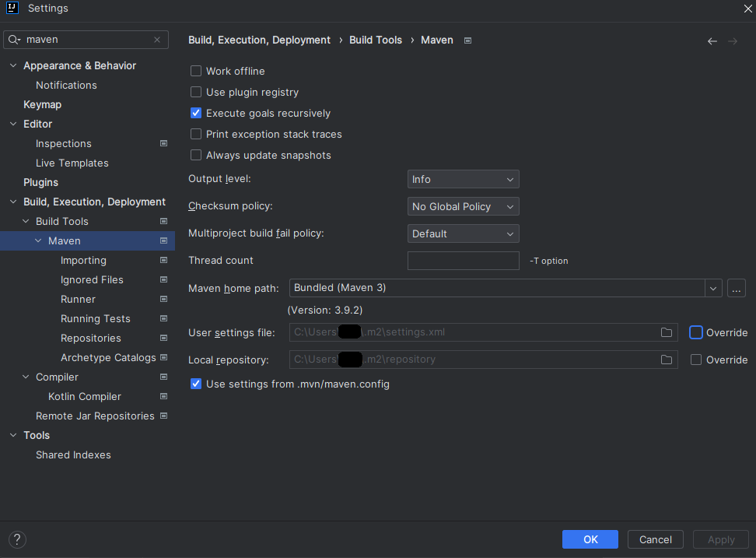756x558 pixels.
Task: Click project-level icon beside Kotlin Compiler
Action: 164,396
